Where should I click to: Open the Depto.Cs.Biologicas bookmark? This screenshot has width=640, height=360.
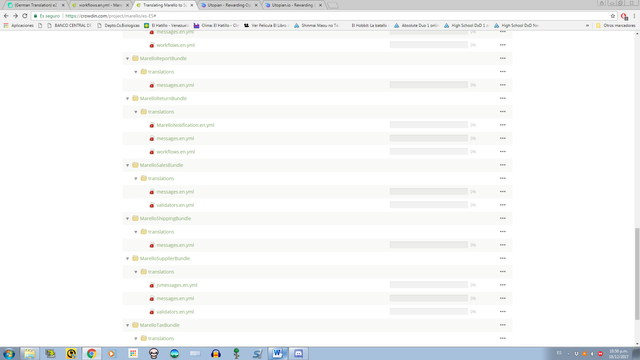[118, 25]
